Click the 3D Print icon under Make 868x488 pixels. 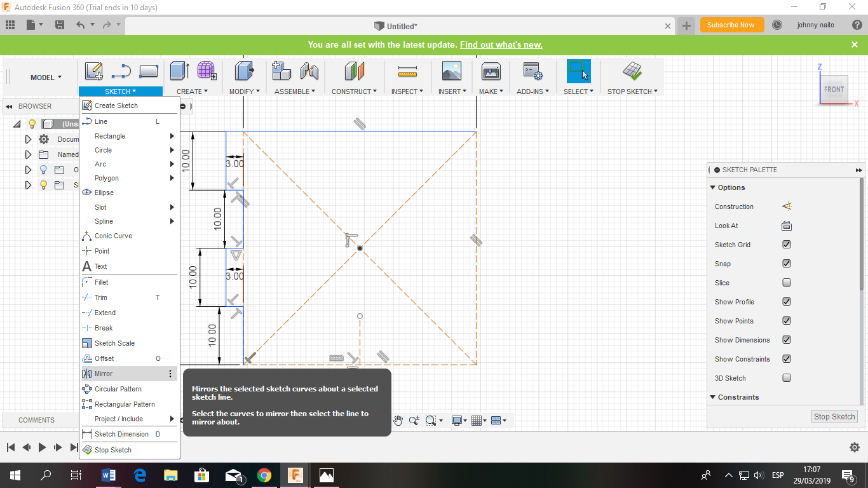point(491,71)
